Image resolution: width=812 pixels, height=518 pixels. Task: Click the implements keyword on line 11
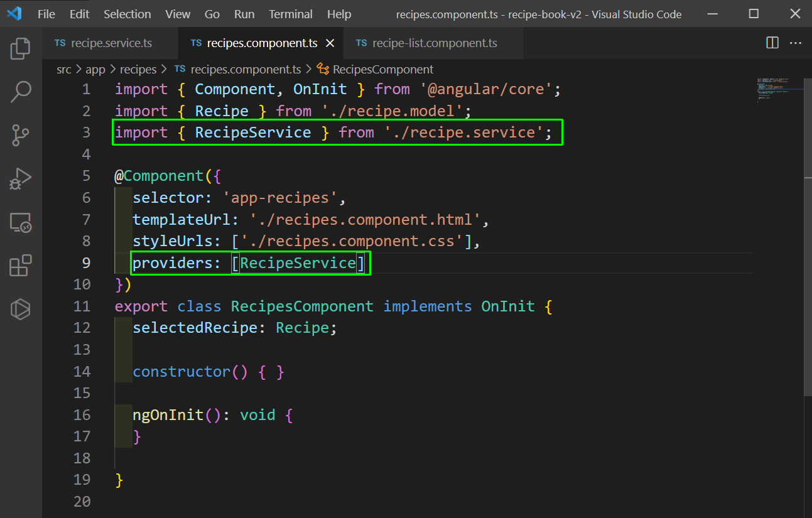click(428, 306)
